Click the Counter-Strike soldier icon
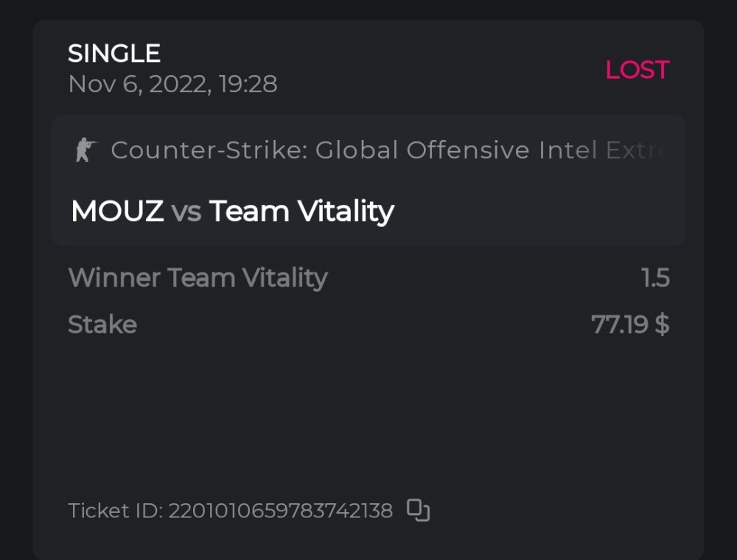 click(x=86, y=150)
